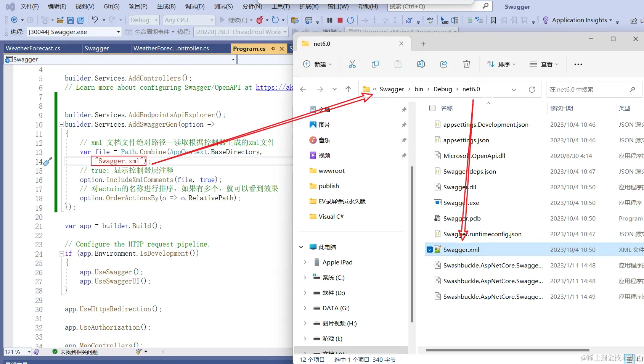This screenshot has width=644, height=364.
Task: Navigate backward in Visual Studio toolbar
Action: 14,20
